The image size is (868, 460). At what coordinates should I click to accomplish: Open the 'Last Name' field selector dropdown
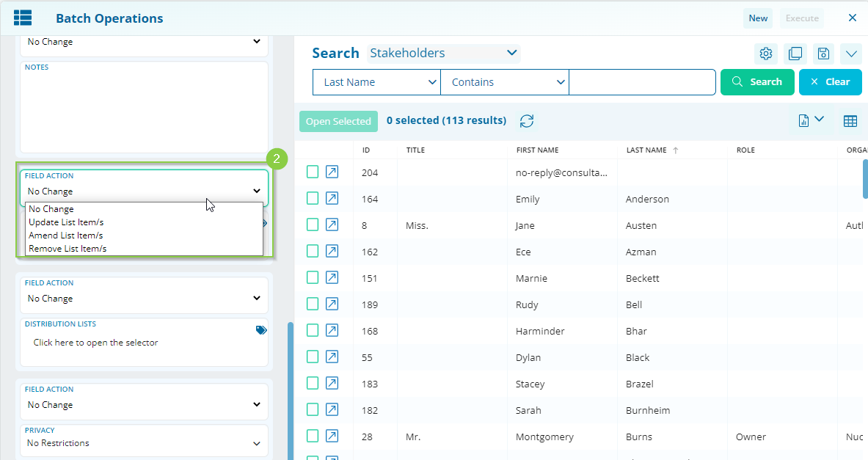(376, 81)
